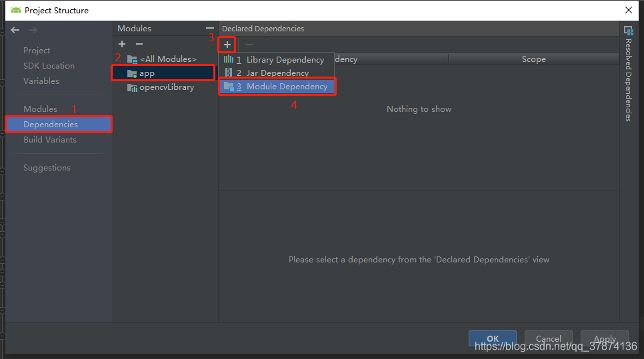The image size is (644, 359).
Task: Click the OK button
Action: pyautogui.click(x=493, y=338)
